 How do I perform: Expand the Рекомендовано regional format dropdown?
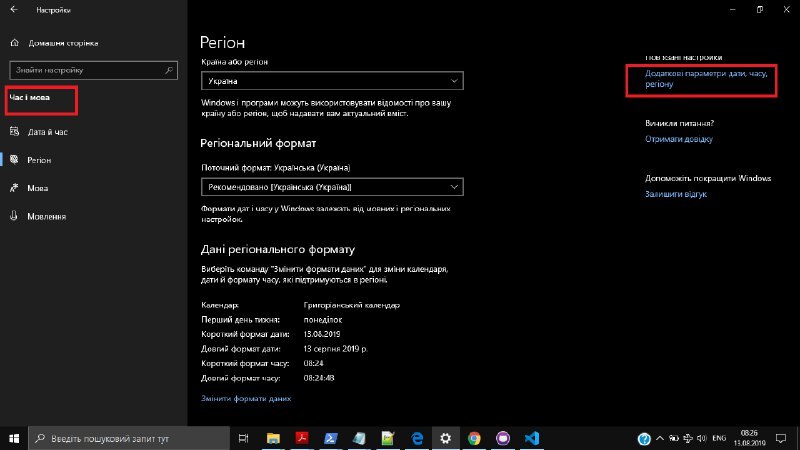tap(332, 187)
